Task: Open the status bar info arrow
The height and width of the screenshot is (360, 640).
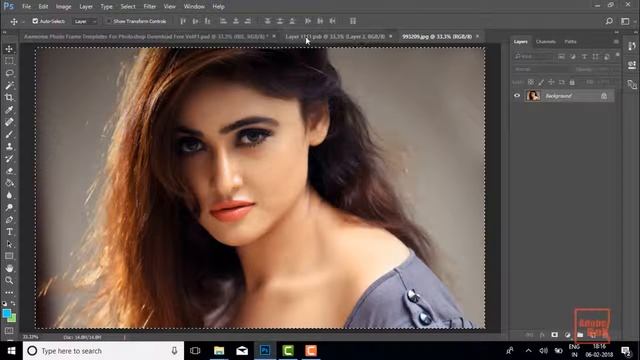Action: 124,337
